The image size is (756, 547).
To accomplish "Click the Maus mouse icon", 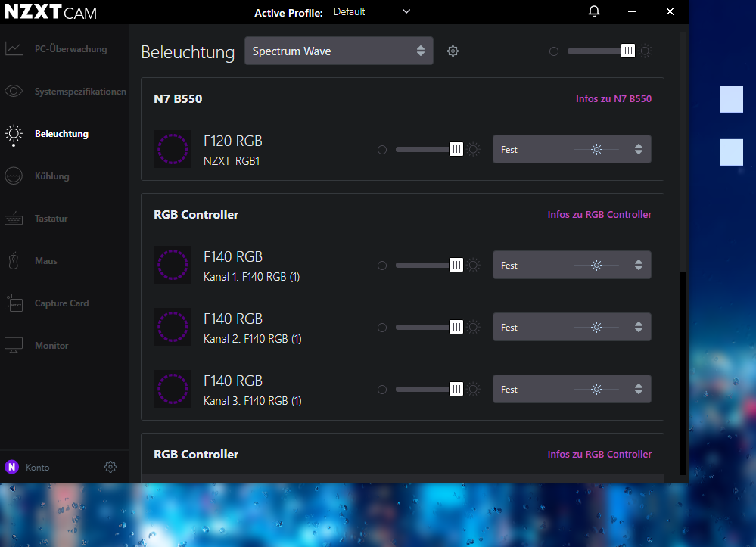I will point(14,261).
